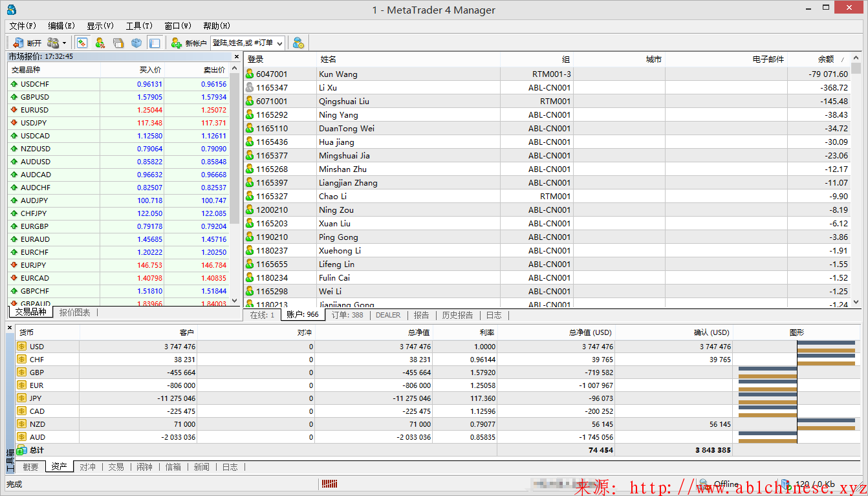This screenshot has height=496, width=868.
Task: Open the 闹钟 alerts tab
Action: tap(144, 467)
